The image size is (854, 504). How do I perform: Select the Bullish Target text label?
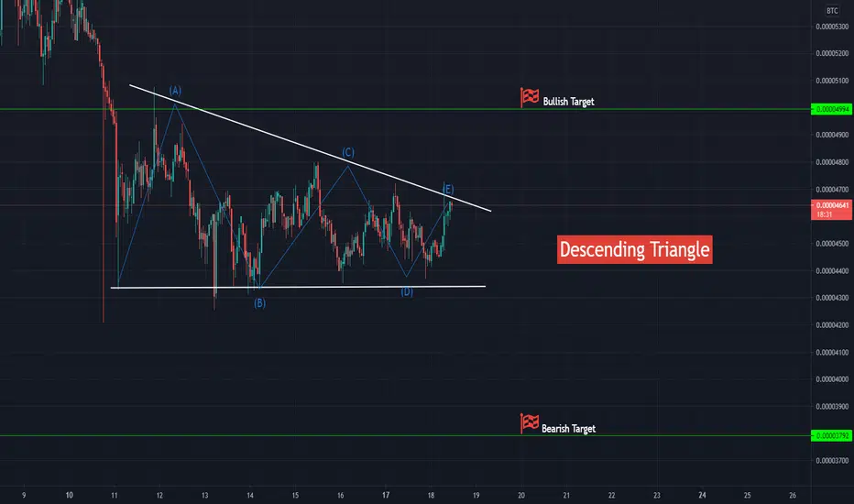tap(568, 102)
